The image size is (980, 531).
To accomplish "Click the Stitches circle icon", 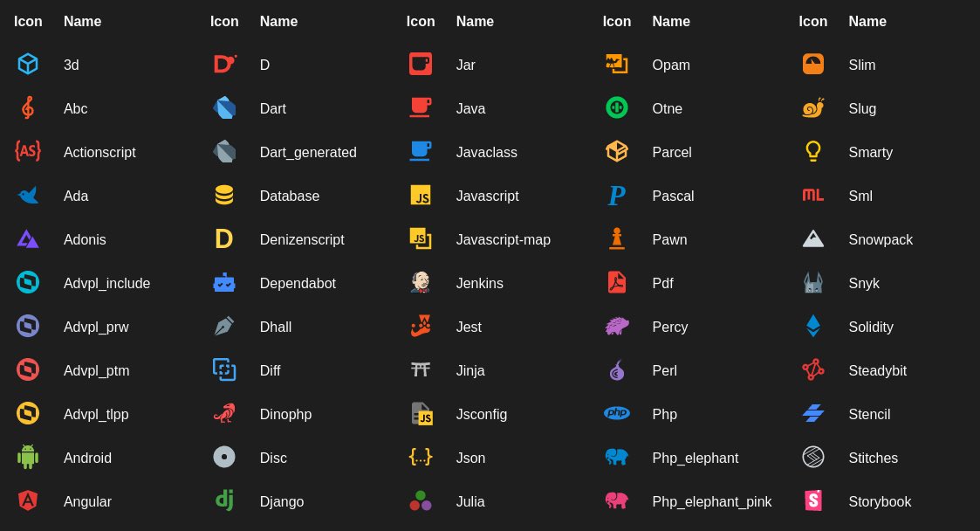I will coord(813,457).
